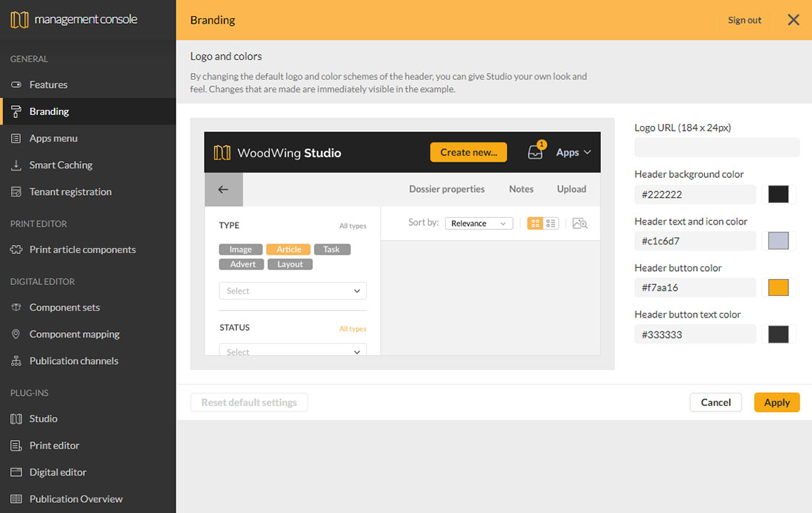
Task: Open the Header text and icon color swatch
Action: coord(778,241)
